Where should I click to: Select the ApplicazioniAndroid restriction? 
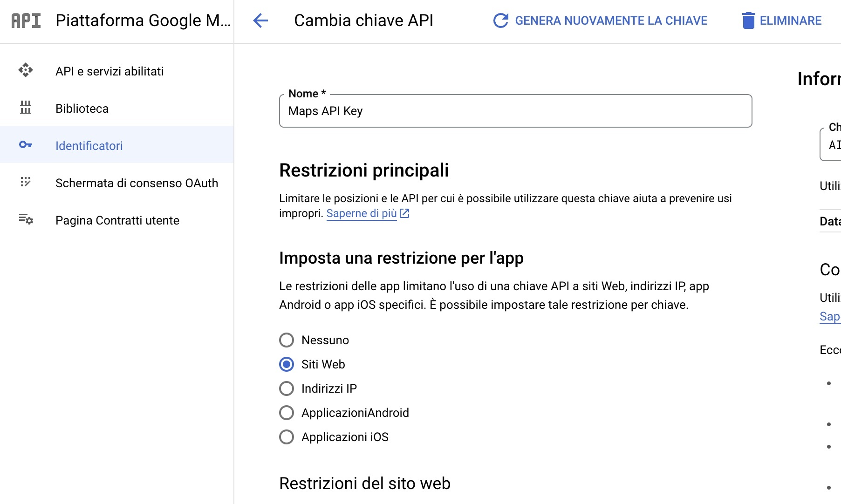click(286, 413)
